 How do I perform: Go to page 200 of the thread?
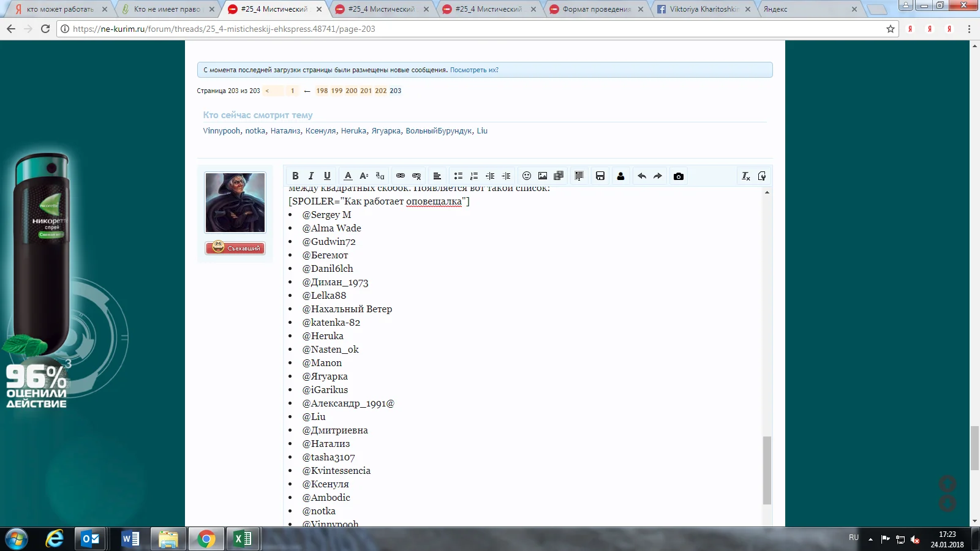[352, 91]
